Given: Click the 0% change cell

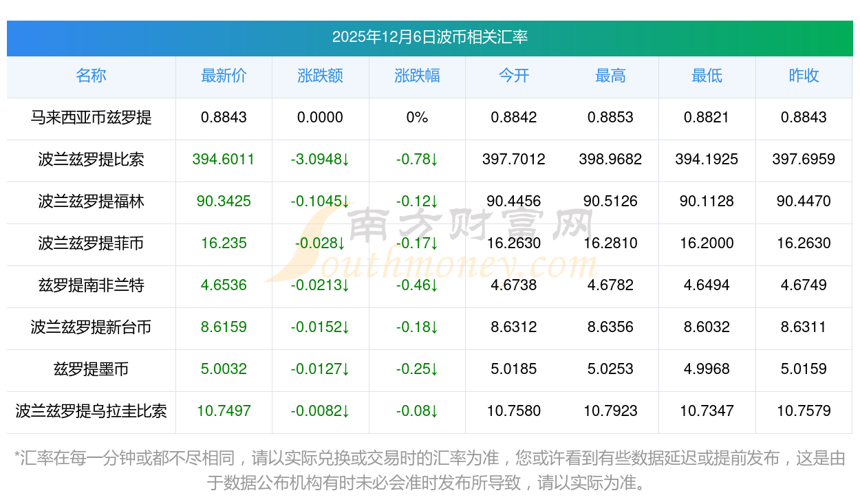Looking at the screenshot, I should point(417,118).
